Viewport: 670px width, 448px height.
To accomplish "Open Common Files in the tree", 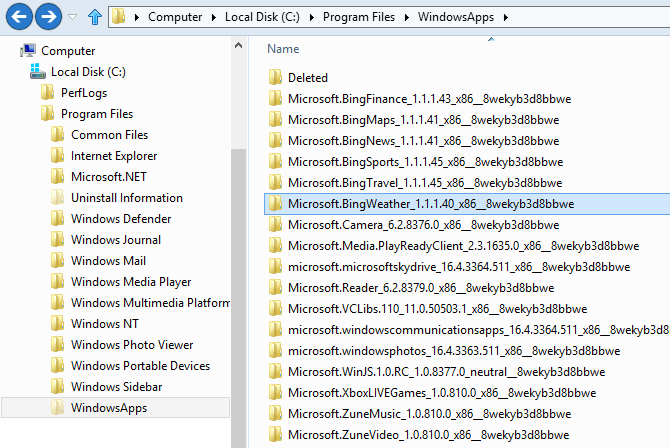I will click(x=109, y=135).
